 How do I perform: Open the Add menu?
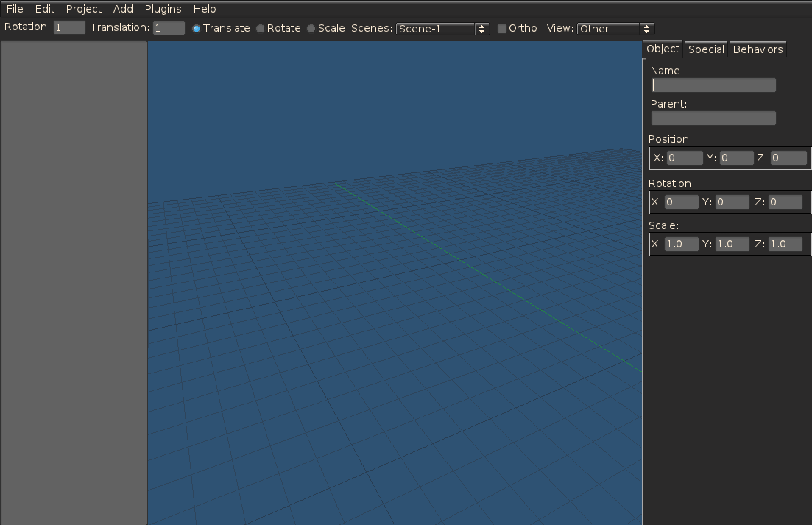coord(123,9)
